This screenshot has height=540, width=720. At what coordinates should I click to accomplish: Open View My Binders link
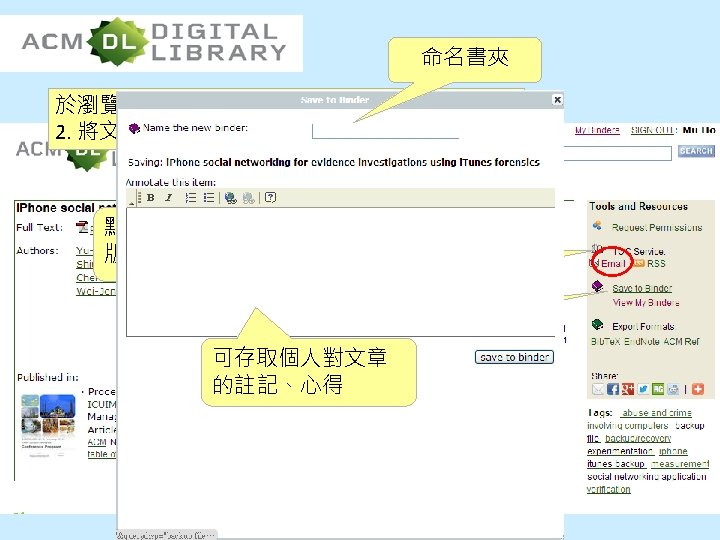click(x=646, y=303)
